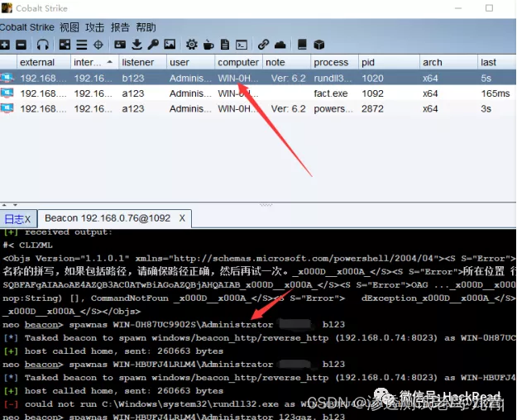Open the 报告 menu
Screen dimensions: 517x420
(x=120, y=27)
